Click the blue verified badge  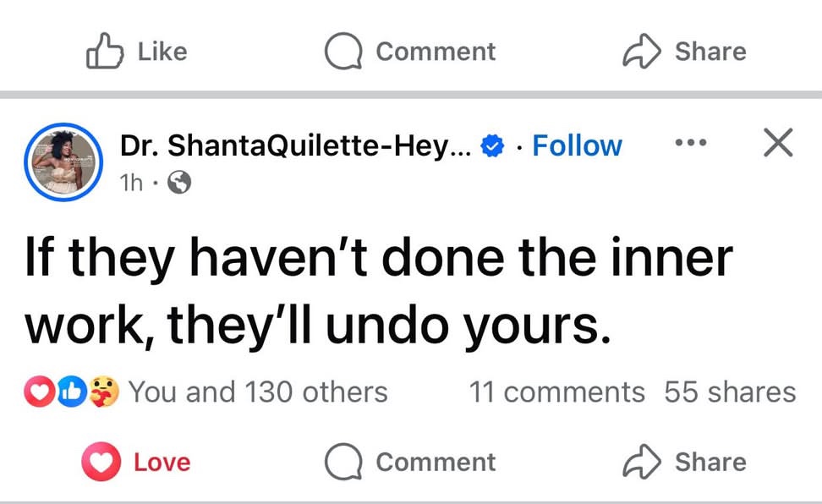(x=492, y=145)
